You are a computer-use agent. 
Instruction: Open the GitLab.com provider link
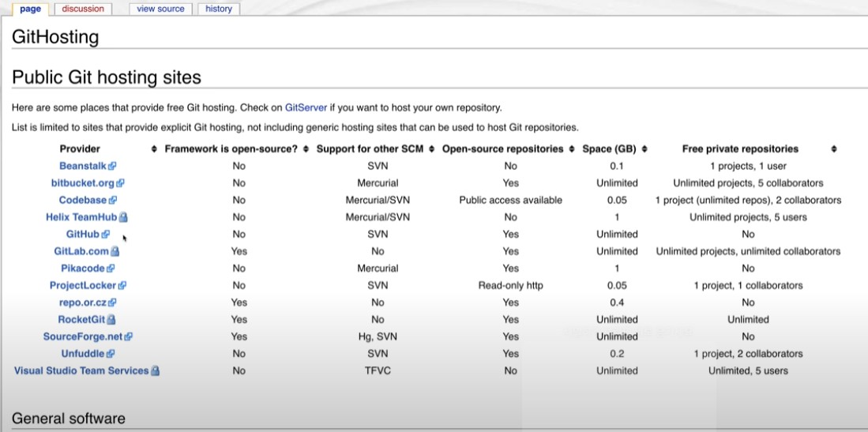pos(81,251)
